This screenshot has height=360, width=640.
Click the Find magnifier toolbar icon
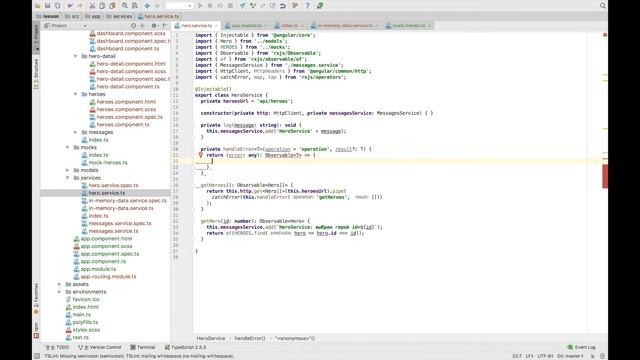coord(124,6)
